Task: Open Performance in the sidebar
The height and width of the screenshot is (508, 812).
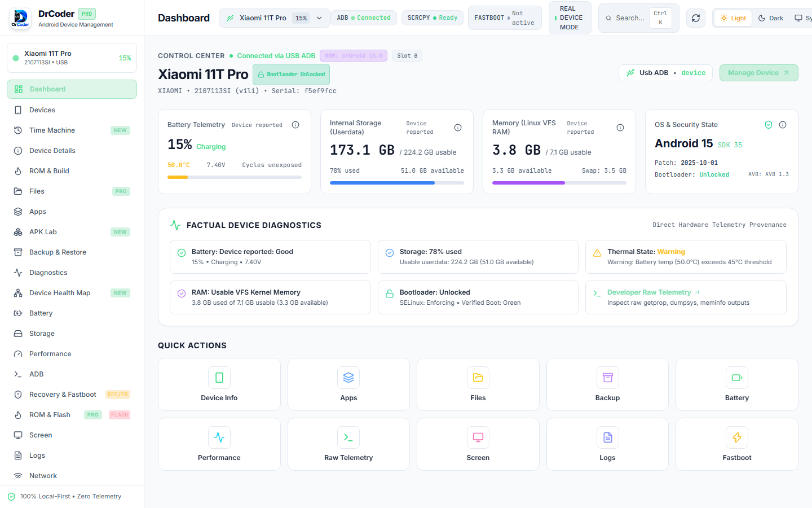Action: (x=72, y=354)
